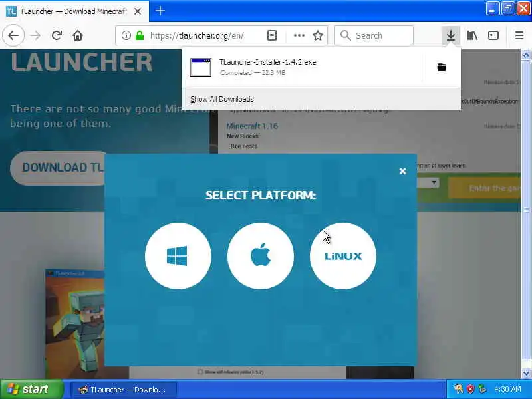Click the Minecraft Steve launcher box image

click(x=75, y=324)
